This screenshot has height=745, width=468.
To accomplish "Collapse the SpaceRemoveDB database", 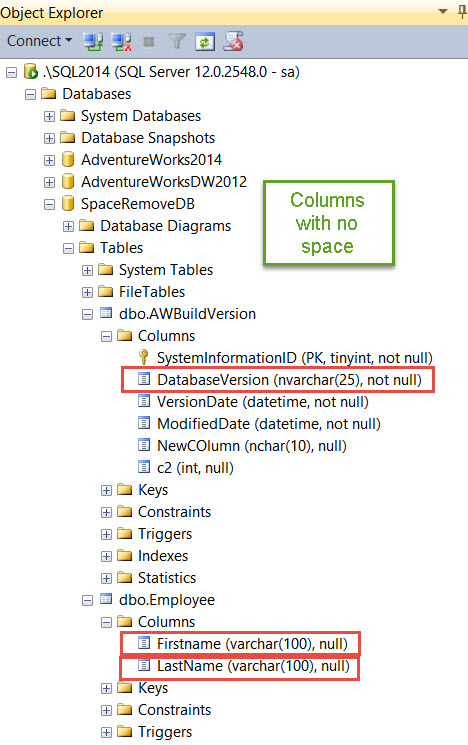I will 49,204.
